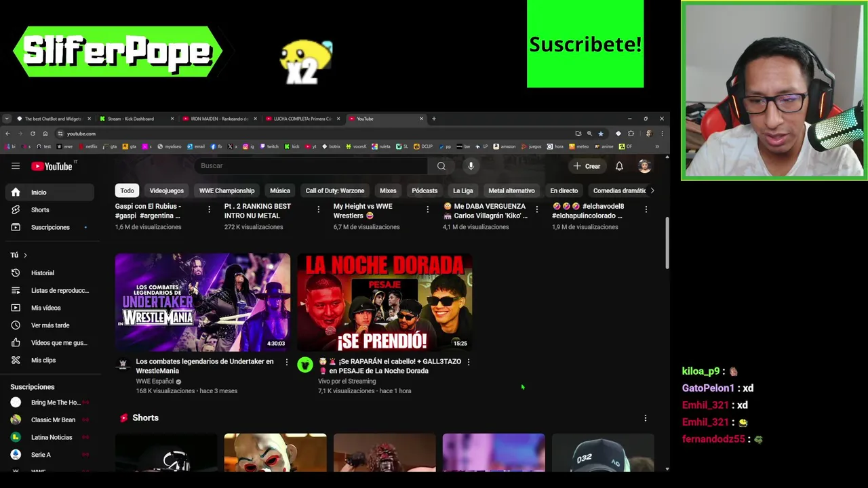
Task: Click the browser home button
Action: [45, 134]
